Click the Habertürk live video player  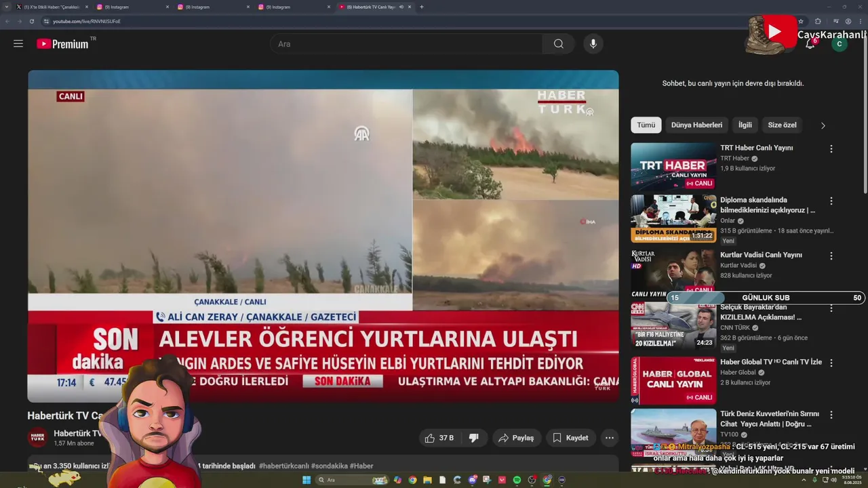pos(323,236)
